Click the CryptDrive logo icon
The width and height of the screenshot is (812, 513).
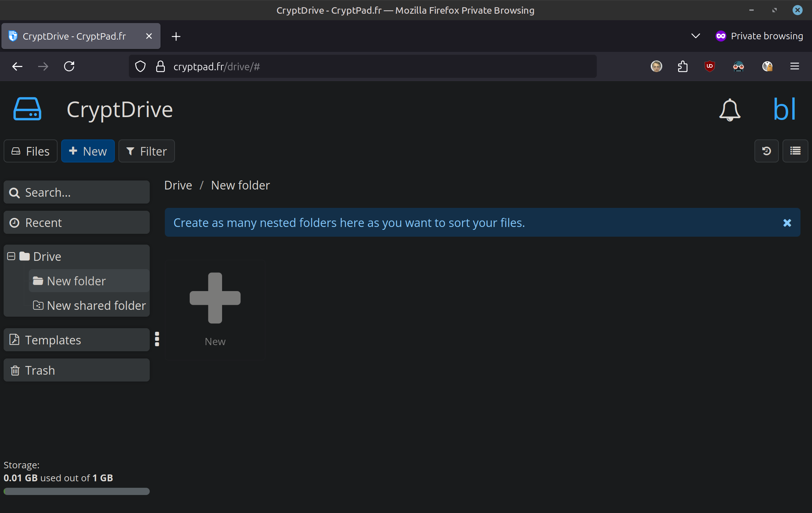[27, 109]
